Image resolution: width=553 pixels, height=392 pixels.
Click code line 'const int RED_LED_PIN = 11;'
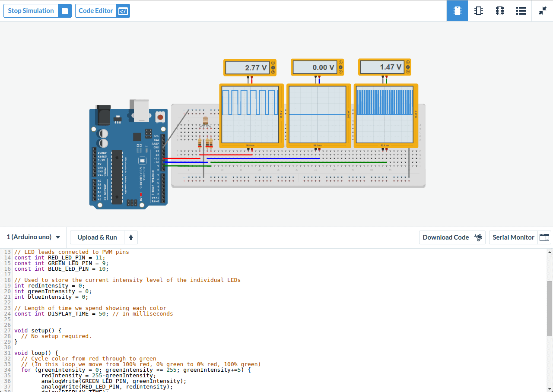(x=60, y=257)
